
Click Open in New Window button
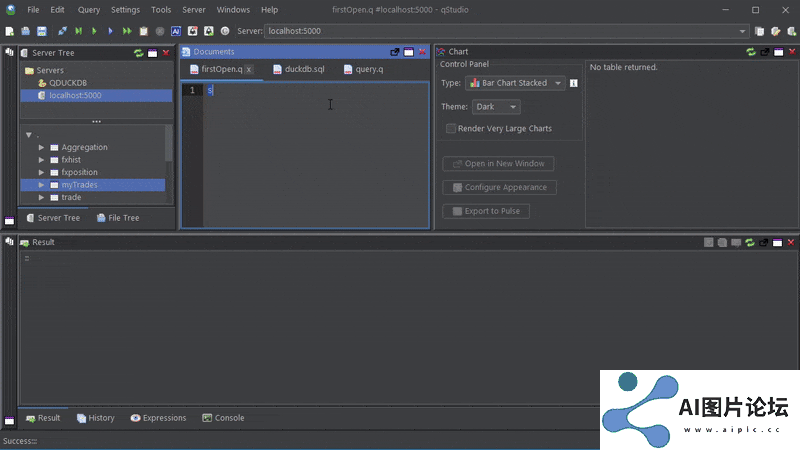(x=498, y=164)
